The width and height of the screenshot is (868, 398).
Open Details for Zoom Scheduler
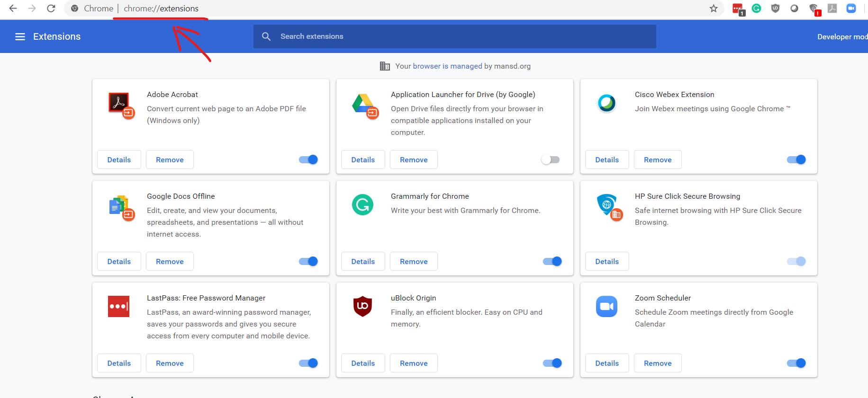tap(607, 363)
